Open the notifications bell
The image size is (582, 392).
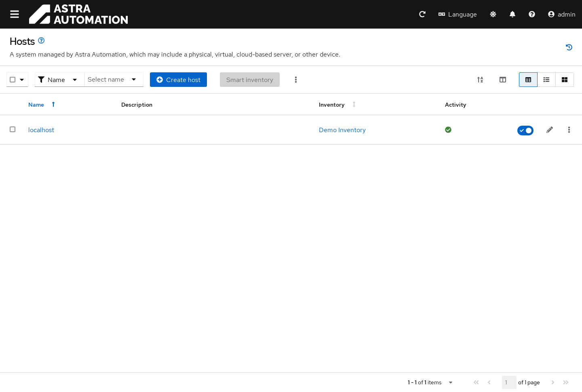click(512, 14)
